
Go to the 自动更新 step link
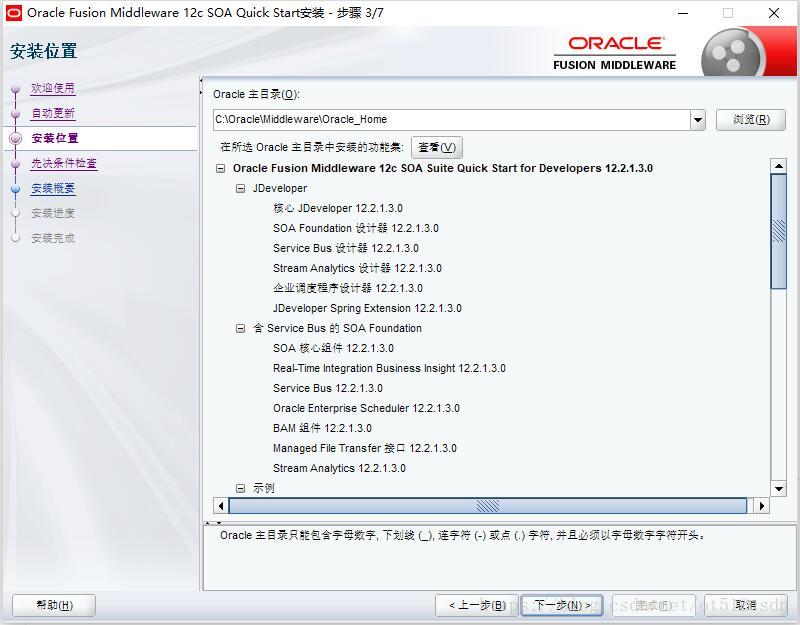[53, 113]
